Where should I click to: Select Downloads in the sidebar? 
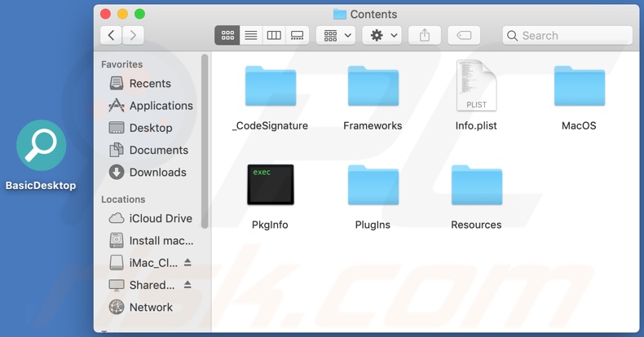click(x=157, y=173)
